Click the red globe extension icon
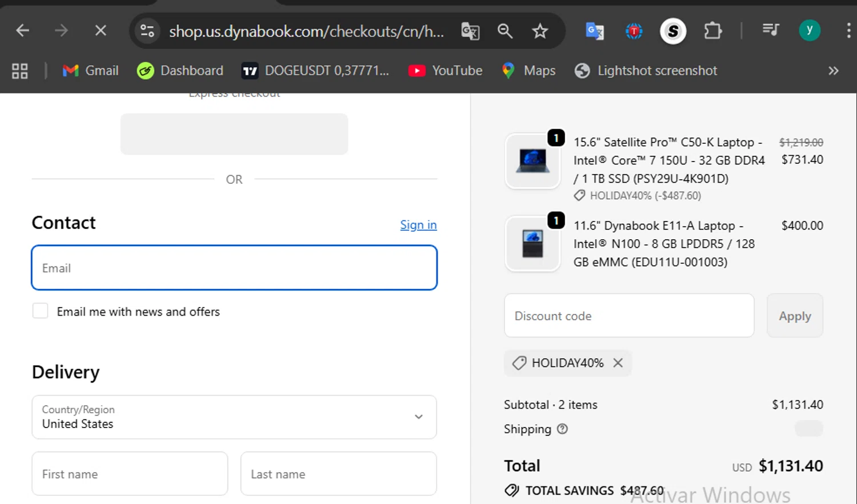 point(634,31)
